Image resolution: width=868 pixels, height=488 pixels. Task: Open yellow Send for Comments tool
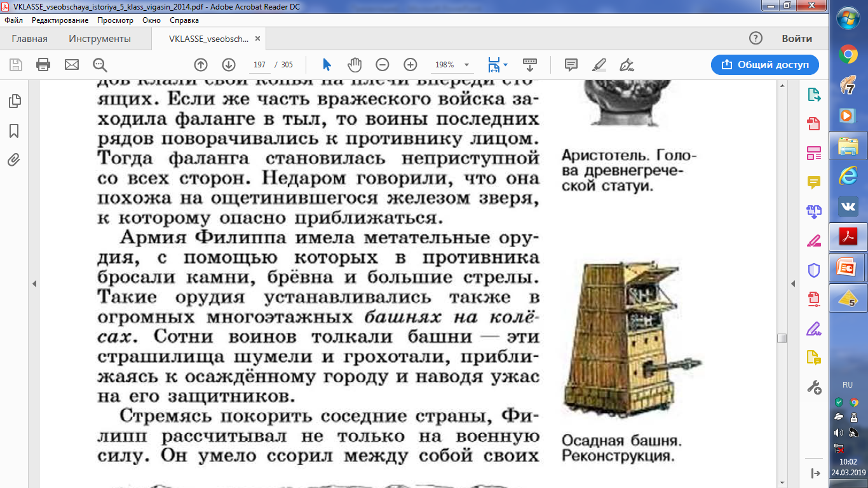tap(814, 358)
